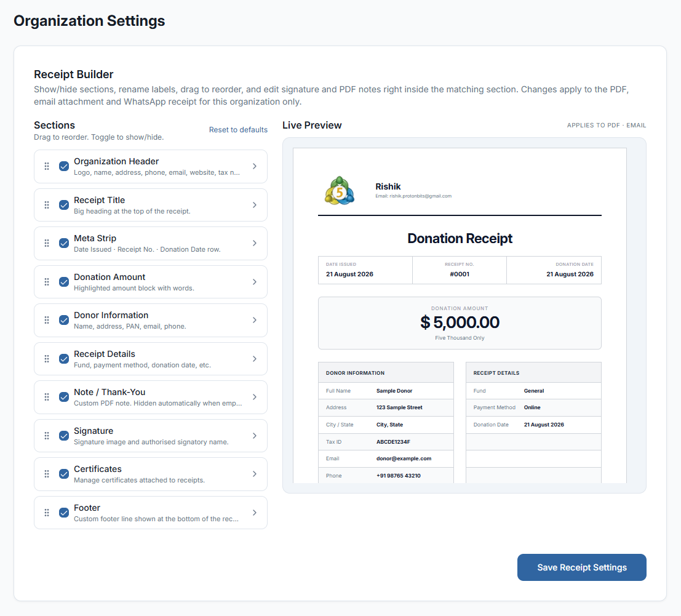Image resolution: width=681 pixels, height=616 pixels.
Task: Open the Signature section chevron
Action: click(255, 436)
